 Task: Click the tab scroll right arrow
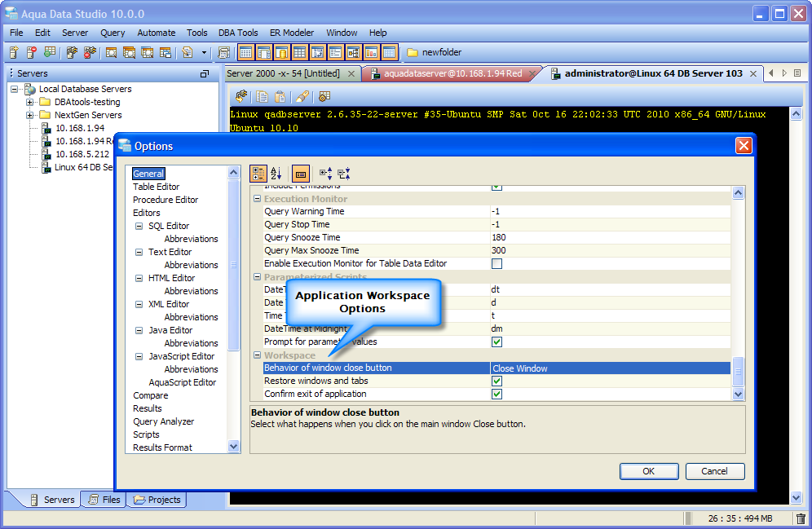point(784,73)
